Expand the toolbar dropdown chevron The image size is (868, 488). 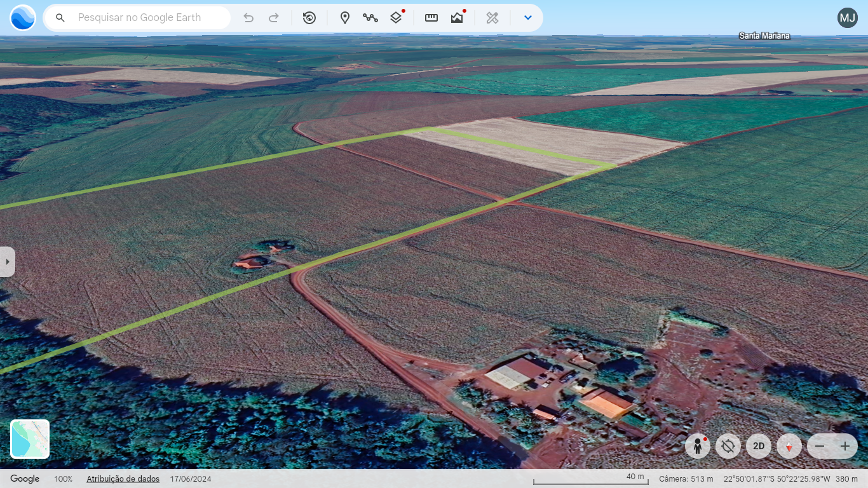(x=528, y=18)
